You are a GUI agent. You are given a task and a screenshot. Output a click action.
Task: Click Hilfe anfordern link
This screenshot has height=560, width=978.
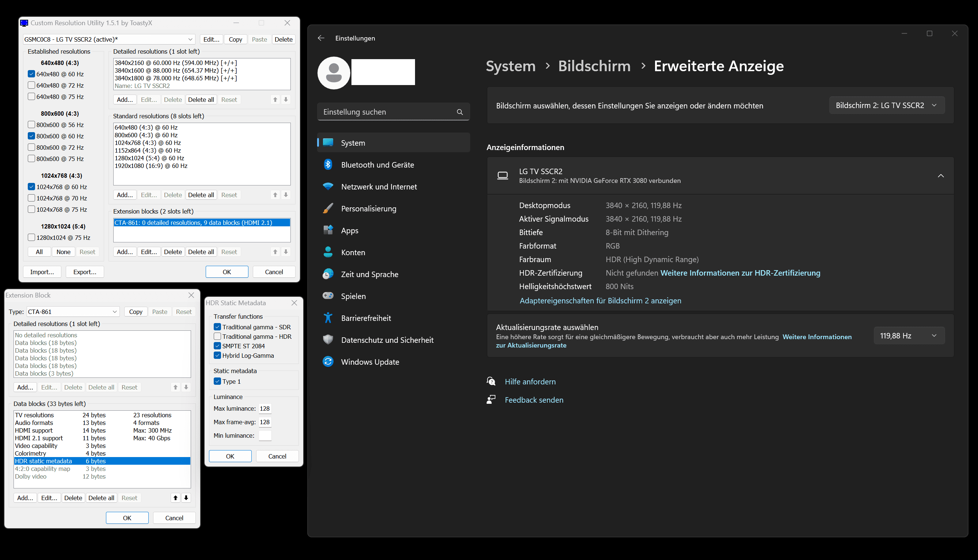pos(530,381)
